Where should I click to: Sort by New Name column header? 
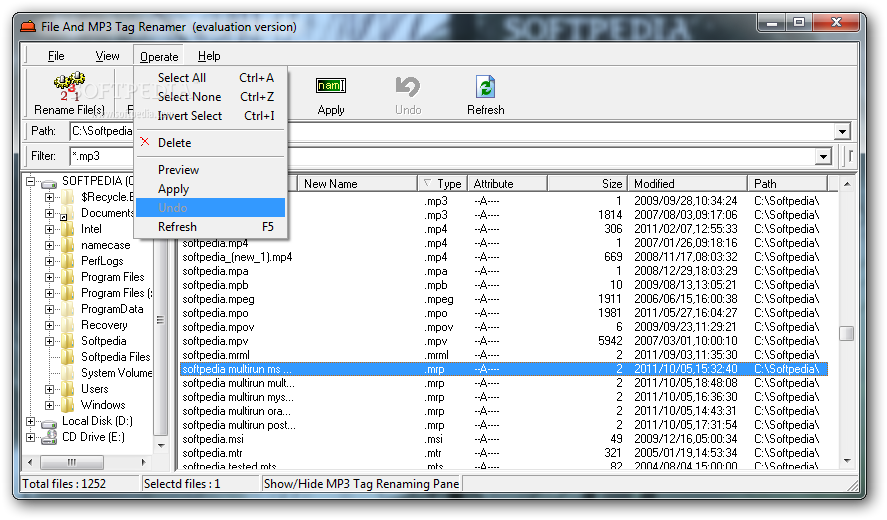[358, 183]
